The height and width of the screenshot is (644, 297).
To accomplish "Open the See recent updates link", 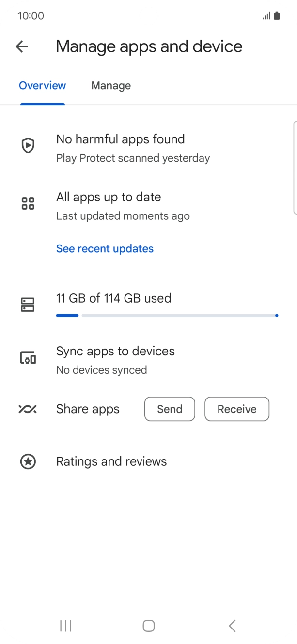I will (x=105, y=249).
